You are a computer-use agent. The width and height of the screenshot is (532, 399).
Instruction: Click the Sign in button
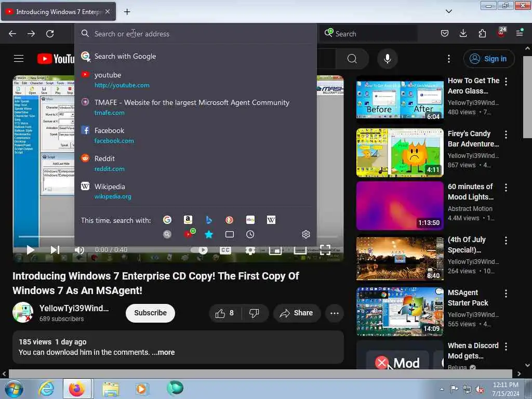(488, 59)
